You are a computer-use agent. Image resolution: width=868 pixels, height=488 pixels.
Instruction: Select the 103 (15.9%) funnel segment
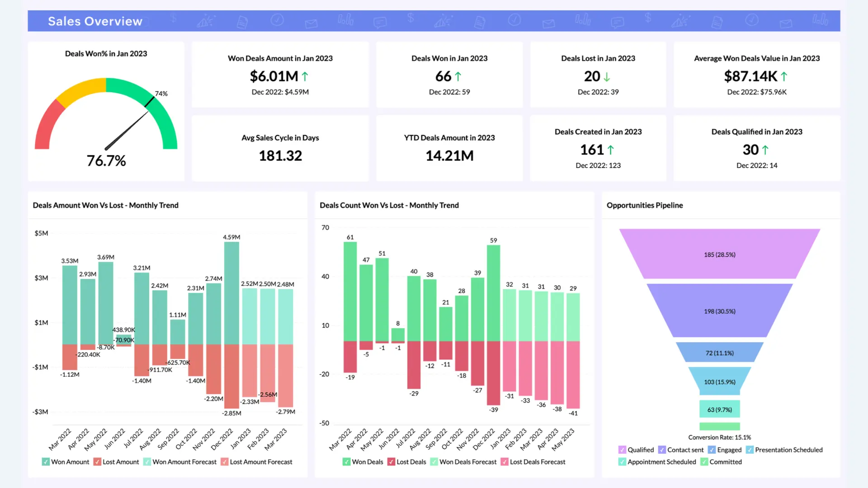pyautogui.click(x=719, y=381)
